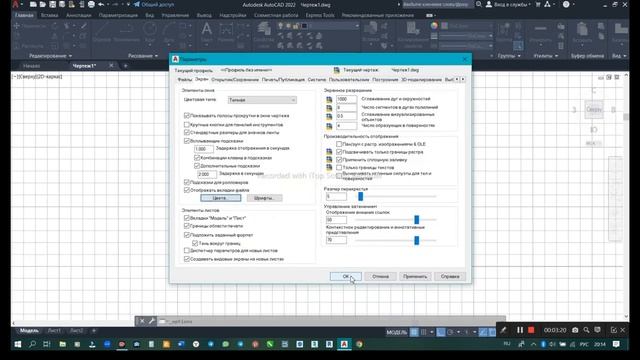The width and height of the screenshot is (640, 360).
Task: Open the color theme dropdown (Темная)
Action: 262,100
